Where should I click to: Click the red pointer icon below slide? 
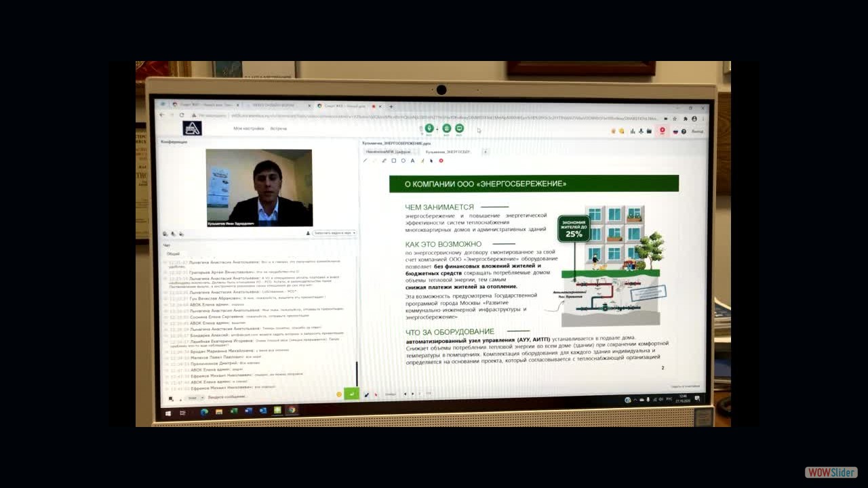tap(376, 394)
